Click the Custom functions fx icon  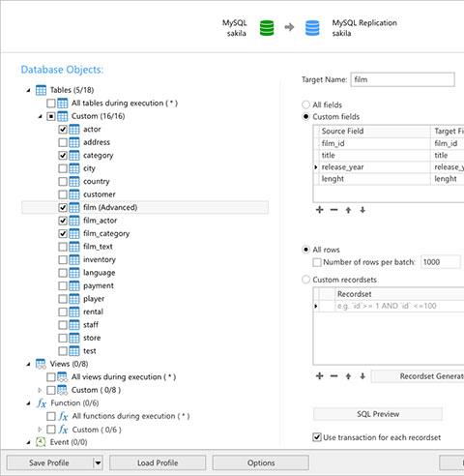coord(63,430)
